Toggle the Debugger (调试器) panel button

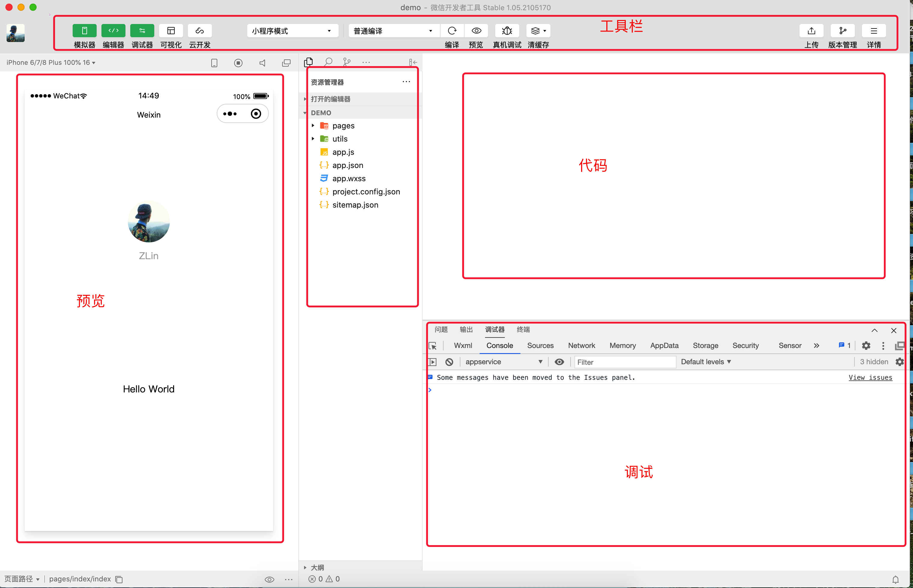point(142,31)
